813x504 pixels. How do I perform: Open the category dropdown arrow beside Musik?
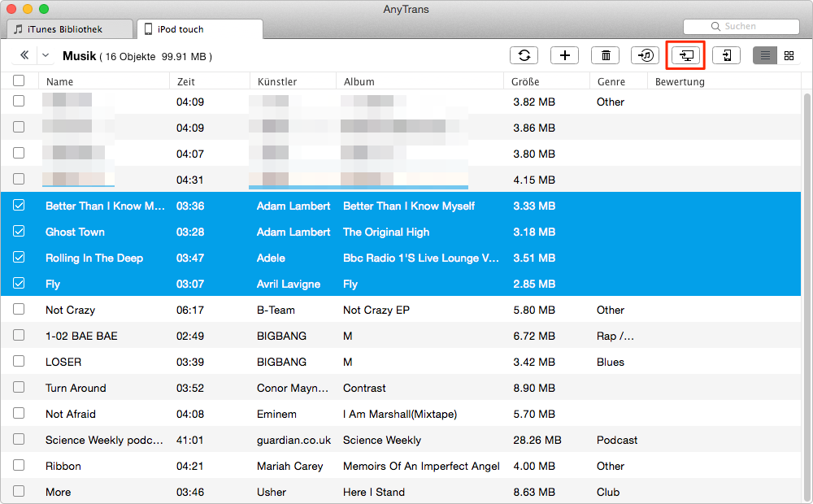pyautogui.click(x=46, y=55)
